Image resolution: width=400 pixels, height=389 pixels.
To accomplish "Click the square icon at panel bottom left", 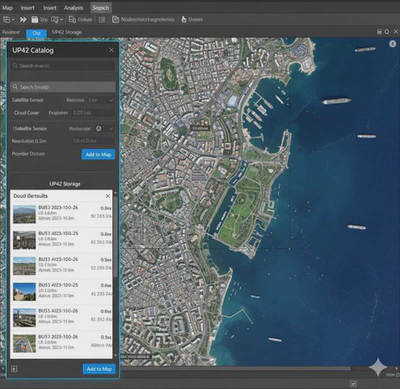I will (x=14, y=369).
